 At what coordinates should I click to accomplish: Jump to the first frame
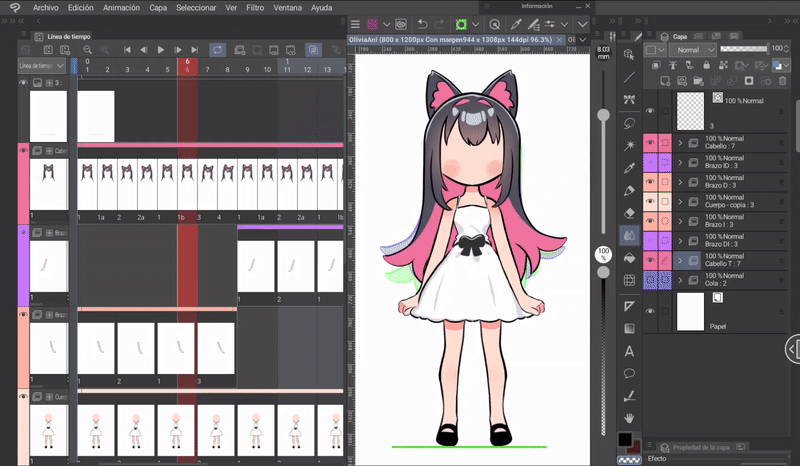[x=127, y=50]
